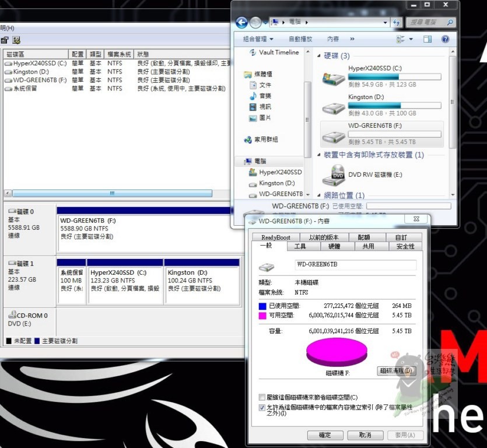Click Disk Management properties toolbar icon
The height and width of the screenshot is (448, 487).
[4, 40]
